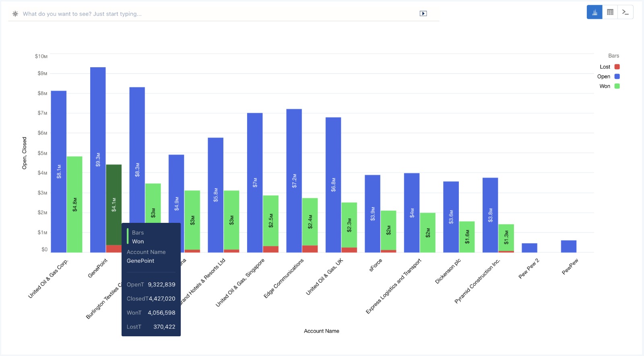Screen dimensions: 644x356
Task: Switch to the bar chart view
Action: 594,12
